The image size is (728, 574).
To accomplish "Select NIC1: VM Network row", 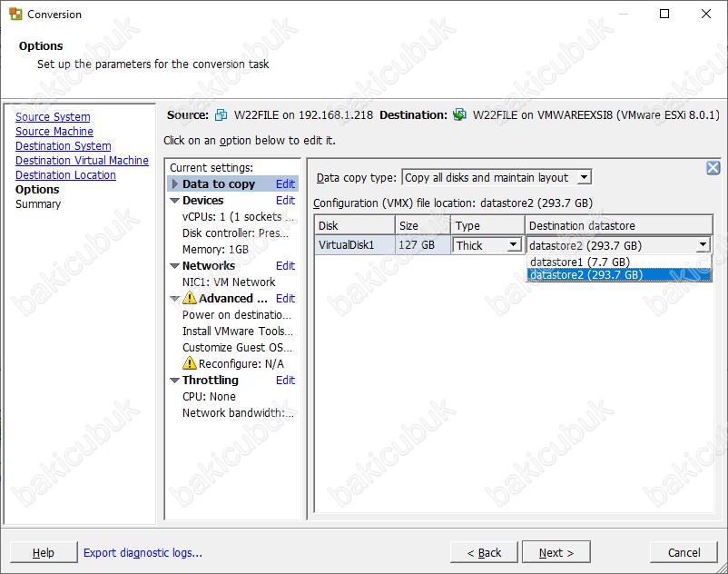I will tap(229, 282).
